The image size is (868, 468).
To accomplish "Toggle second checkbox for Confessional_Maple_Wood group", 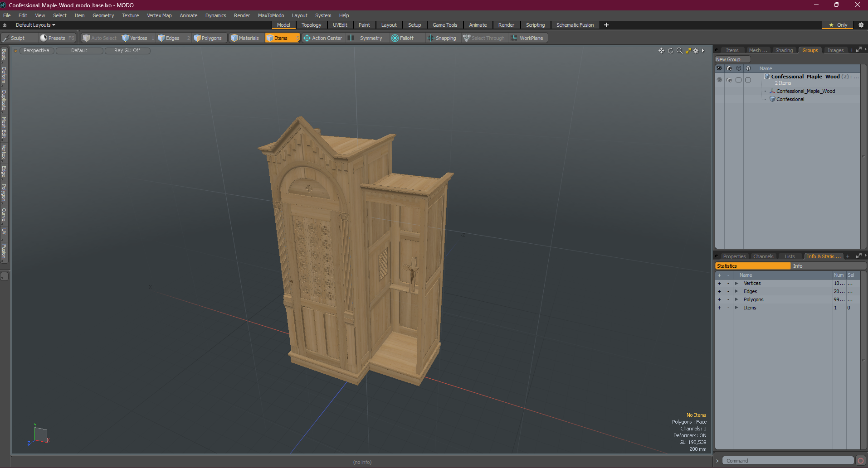I will click(x=748, y=80).
